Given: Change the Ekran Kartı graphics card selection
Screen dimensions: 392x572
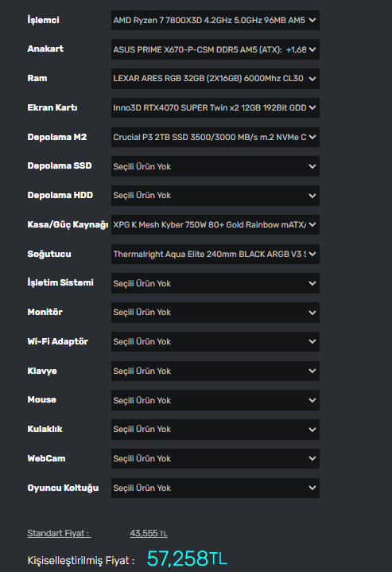Looking at the screenshot, I should 215,107.
